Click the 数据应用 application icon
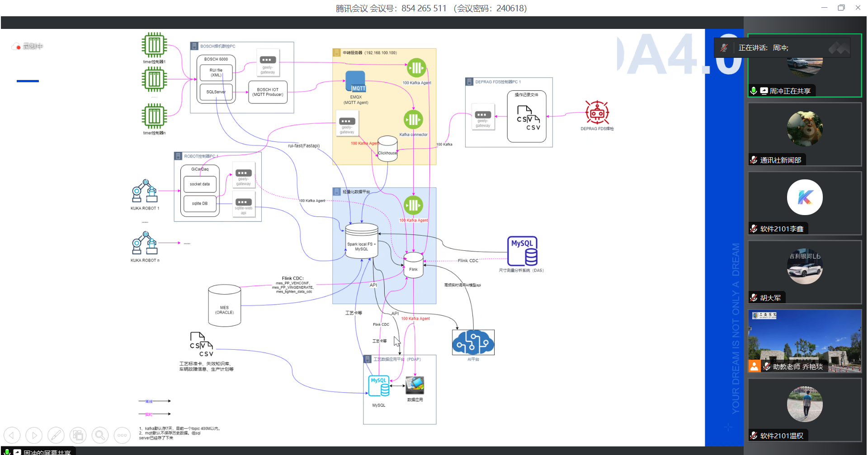The width and height of the screenshot is (868, 455). (x=415, y=385)
